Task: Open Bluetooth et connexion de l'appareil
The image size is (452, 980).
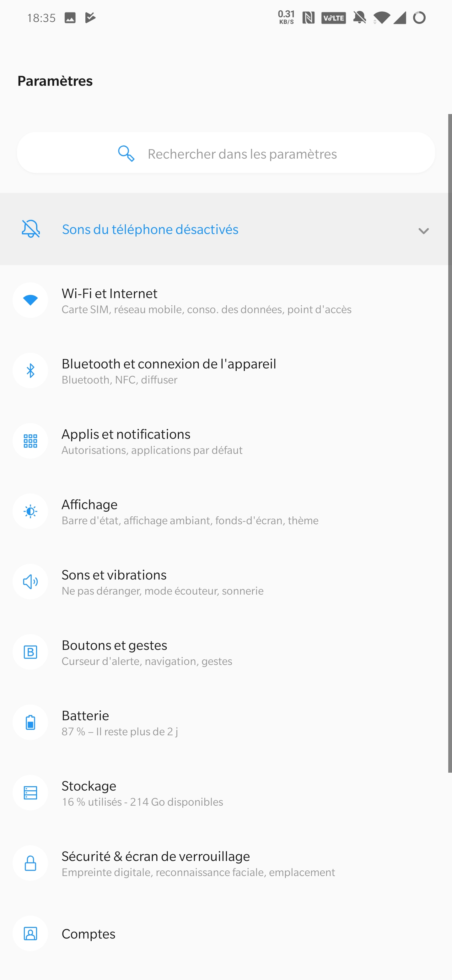Action: [x=226, y=371]
